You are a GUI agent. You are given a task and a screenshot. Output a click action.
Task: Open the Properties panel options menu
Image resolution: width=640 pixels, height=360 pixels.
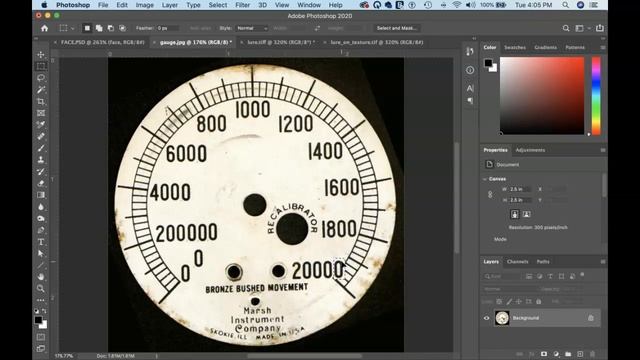pos(602,150)
